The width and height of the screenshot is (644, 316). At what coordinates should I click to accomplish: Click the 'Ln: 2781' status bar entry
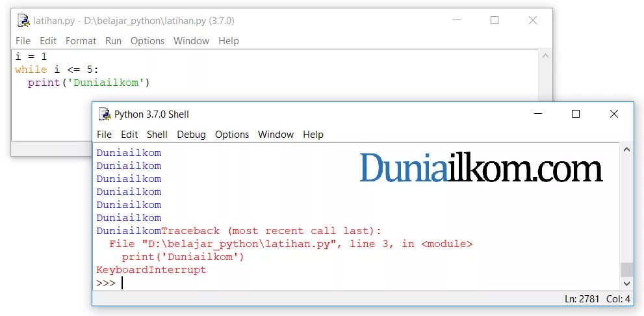pyautogui.click(x=582, y=298)
